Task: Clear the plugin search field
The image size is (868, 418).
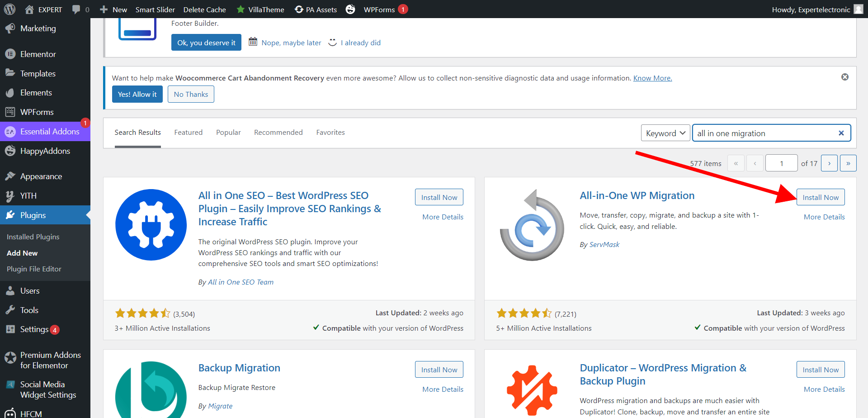Action: point(841,133)
